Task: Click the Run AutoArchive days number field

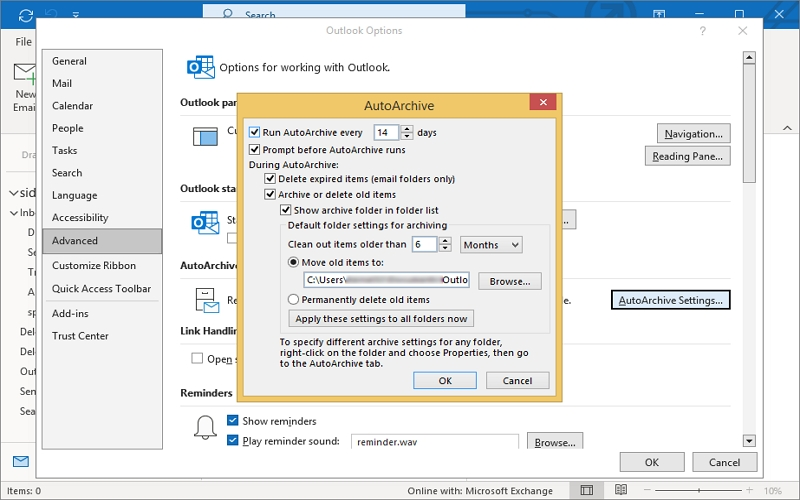Action: tap(386, 133)
